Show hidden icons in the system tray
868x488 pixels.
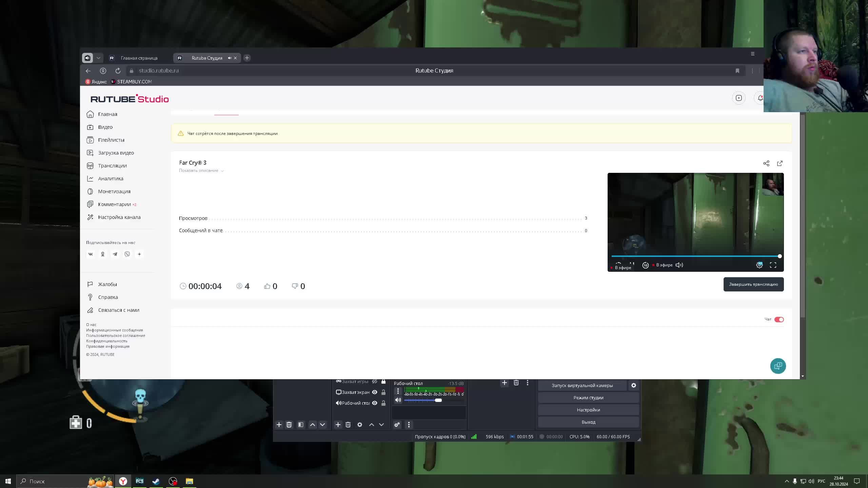click(x=787, y=481)
